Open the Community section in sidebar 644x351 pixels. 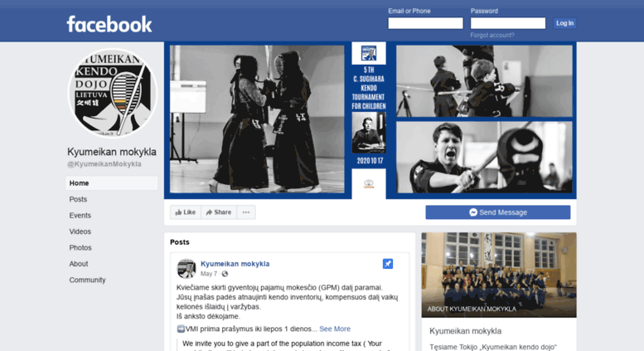(88, 280)
